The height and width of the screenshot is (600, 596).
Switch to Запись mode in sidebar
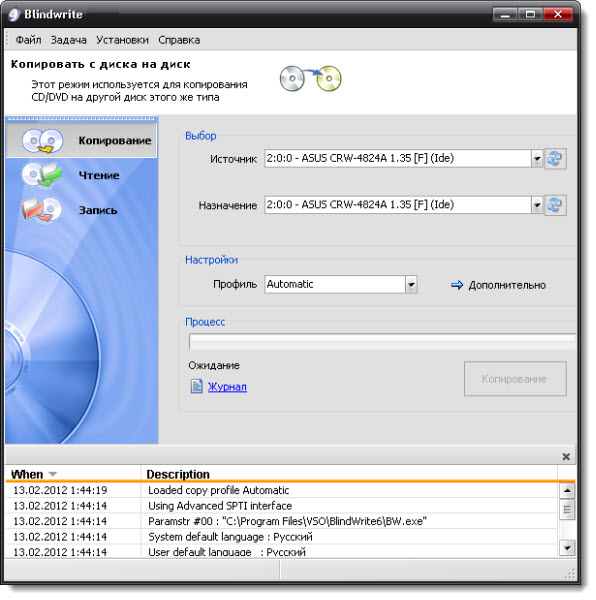pyautogui.click(x=81, y=210)
